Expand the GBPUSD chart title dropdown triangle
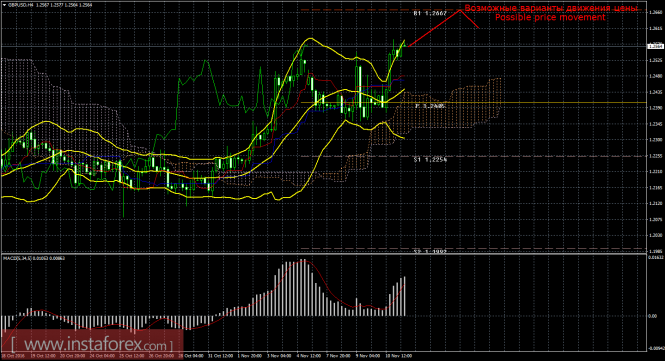Image resolution: width=665 pixels, height=361 pixels. tap(5, 5)
